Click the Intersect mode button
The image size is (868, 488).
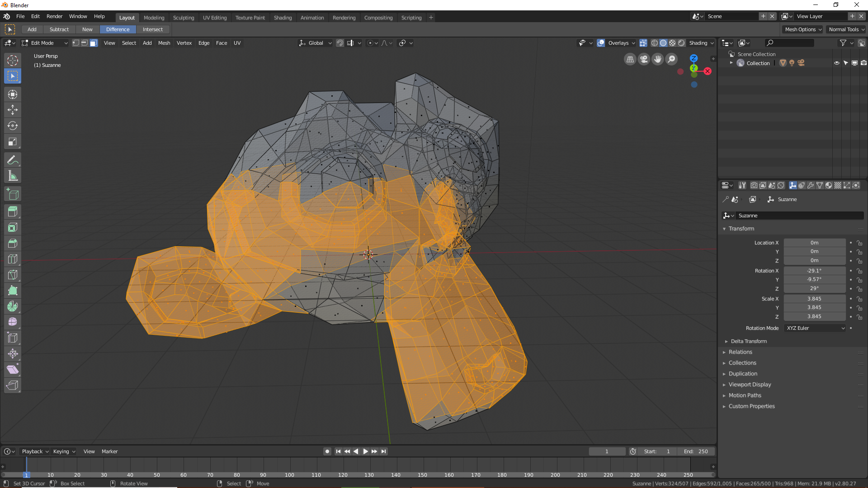pyautogui.click(x=153, y=29)
